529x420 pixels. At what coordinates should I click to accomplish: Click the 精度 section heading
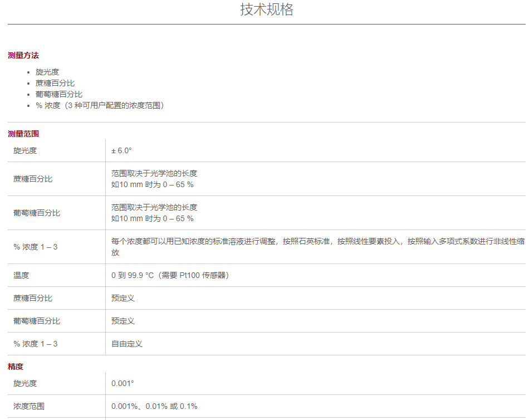point(16,367)
